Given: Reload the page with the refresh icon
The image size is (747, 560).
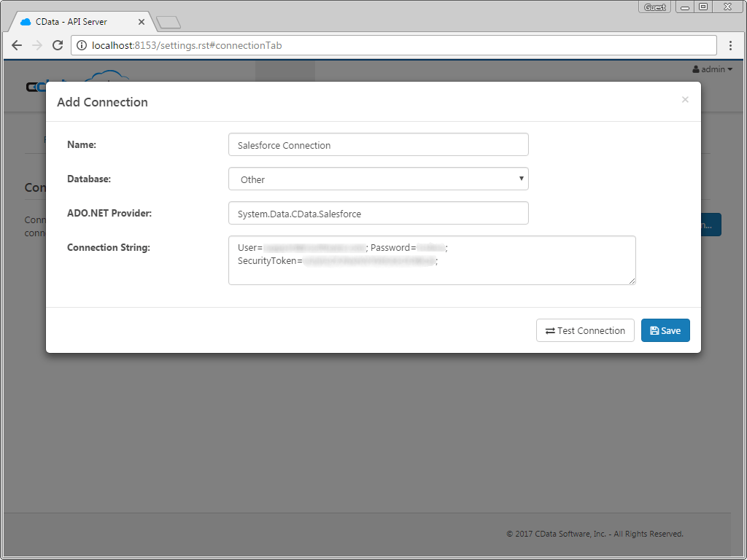Looking at the screenshot, I should [x=58, y=45].
